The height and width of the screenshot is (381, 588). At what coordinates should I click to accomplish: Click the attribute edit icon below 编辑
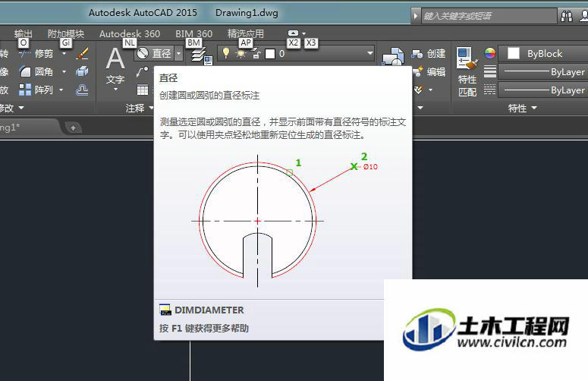(419, 90)
